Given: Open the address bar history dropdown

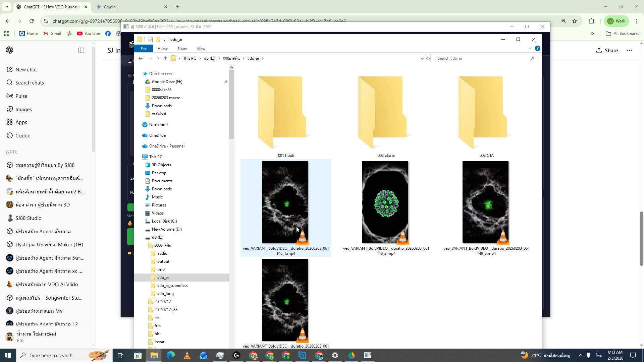Looking at the screenshot, I should pyautogui.click(x=422, y=58).
